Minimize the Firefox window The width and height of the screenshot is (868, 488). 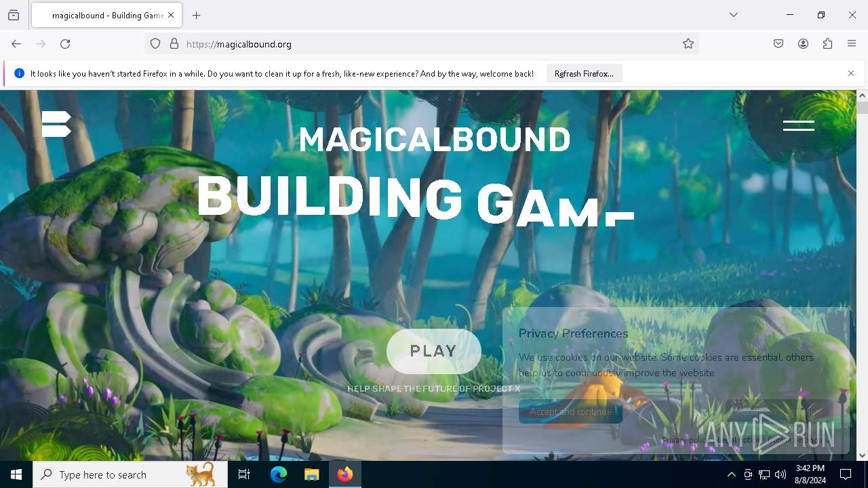(x=790, y=15)
